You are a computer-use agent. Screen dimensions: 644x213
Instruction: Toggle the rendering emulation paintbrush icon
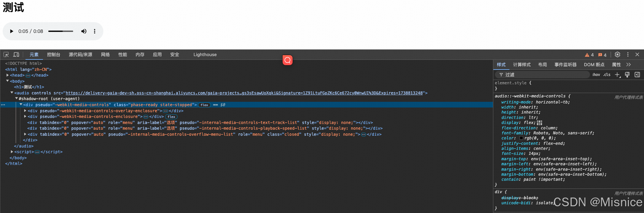point(627,75)
